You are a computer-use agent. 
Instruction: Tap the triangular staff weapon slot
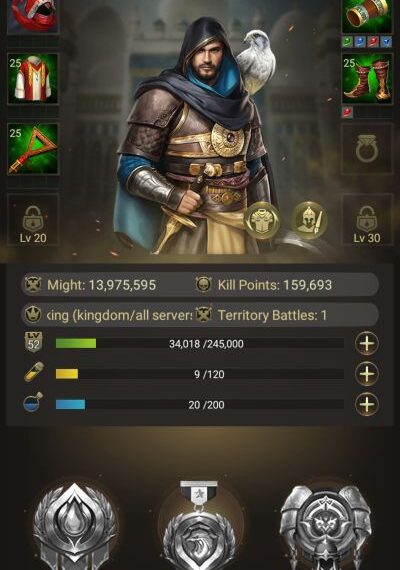tap(33, 149)
